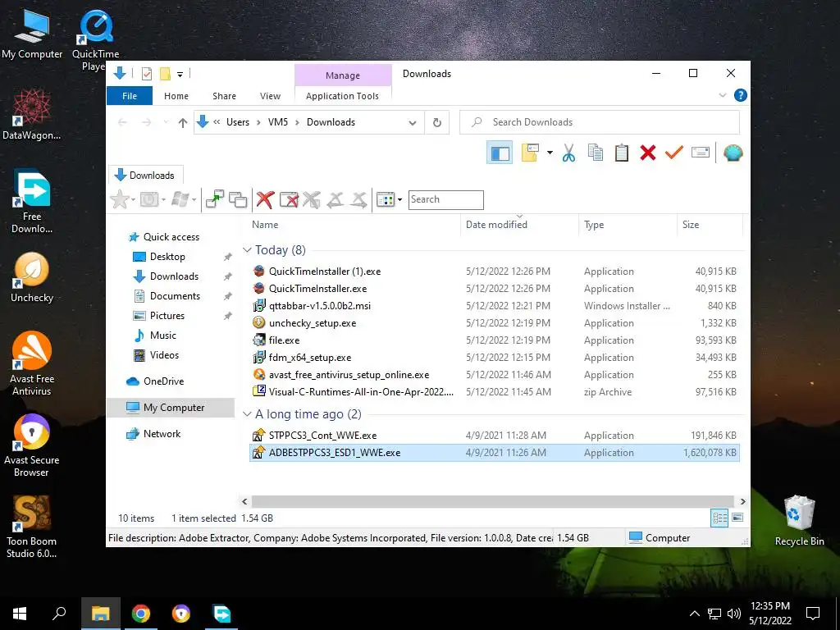
Task: Open the Share ribbon tab
Action: pyautogui.click(x=224, y=96)
